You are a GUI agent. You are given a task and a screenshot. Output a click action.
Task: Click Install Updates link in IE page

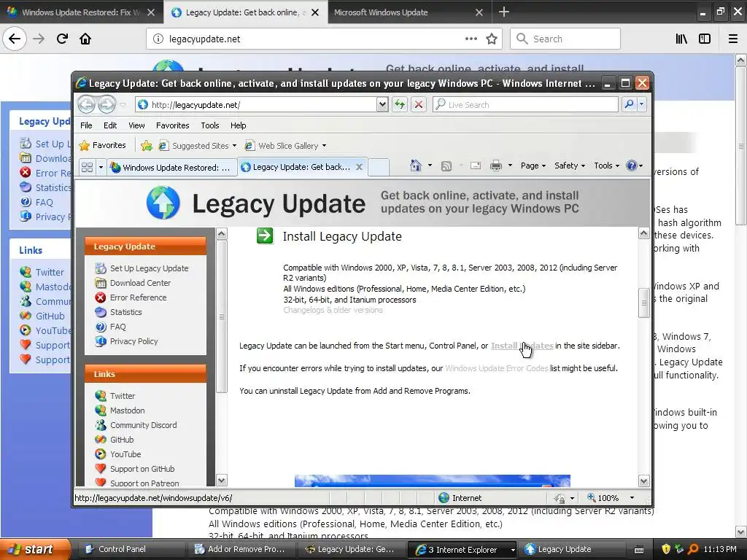[522, 346]
